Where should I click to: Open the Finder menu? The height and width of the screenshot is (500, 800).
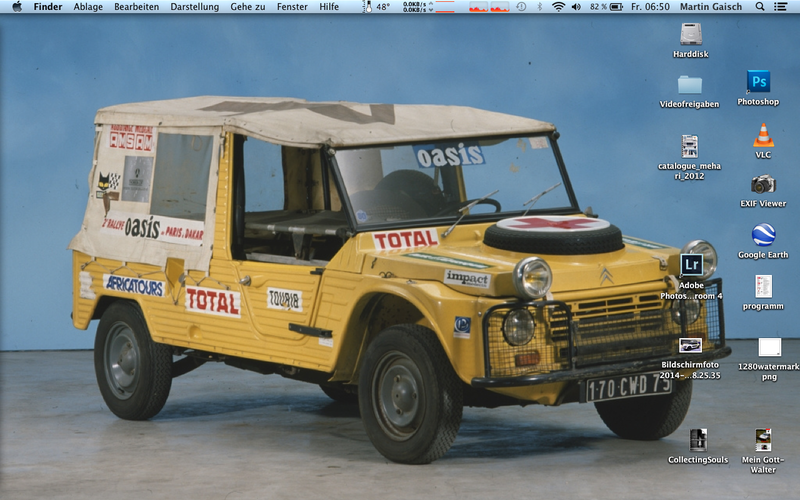coord(48,7)
